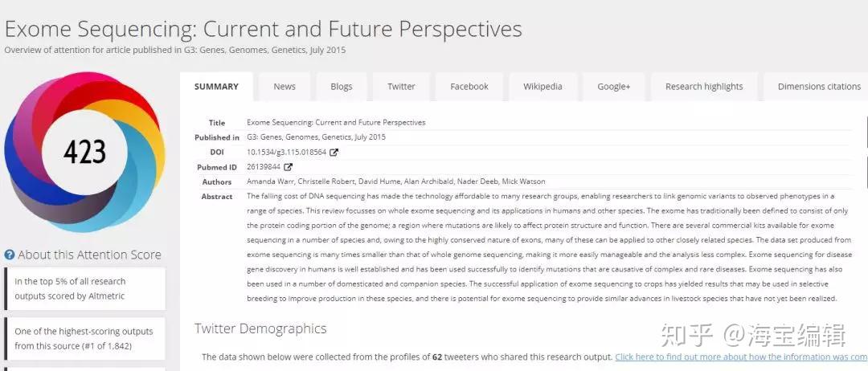Switch to the Google+ tab

click(x=614, y=87)
